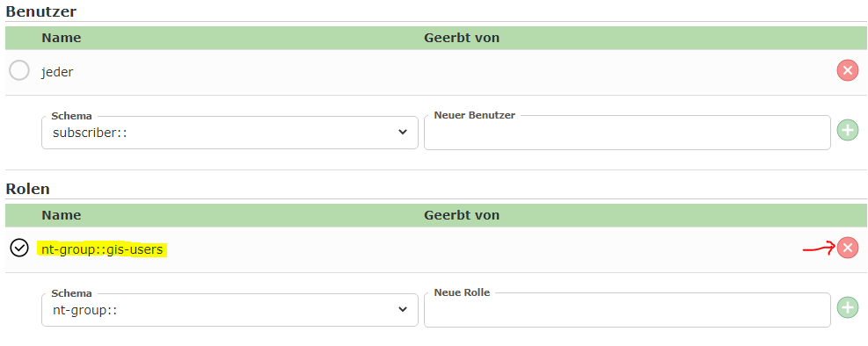Image resolution: width=868 pixels, height=346 pixels.
Task: Open the nt-group:: schema dropdown
Action: point(230,309)
